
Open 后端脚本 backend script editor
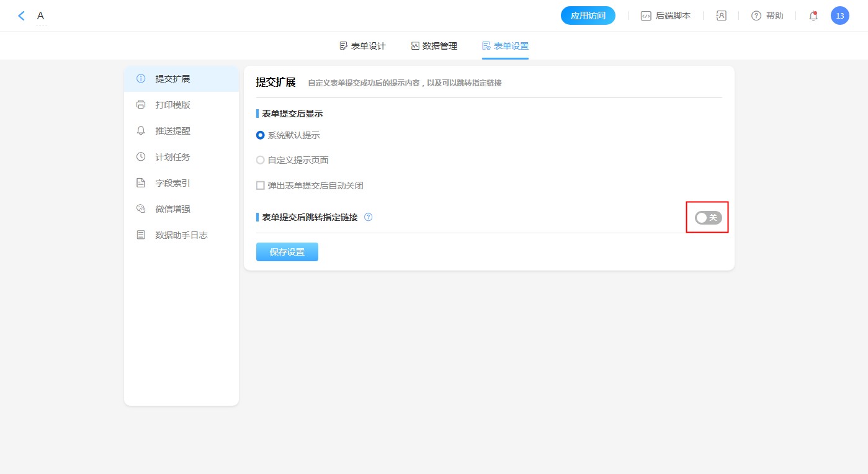[666, 16]
